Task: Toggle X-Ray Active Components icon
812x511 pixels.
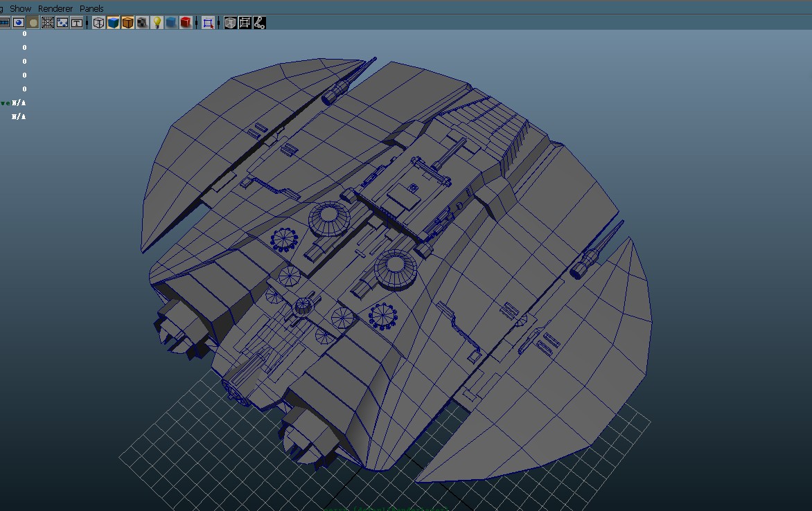Action: point(245,22)
